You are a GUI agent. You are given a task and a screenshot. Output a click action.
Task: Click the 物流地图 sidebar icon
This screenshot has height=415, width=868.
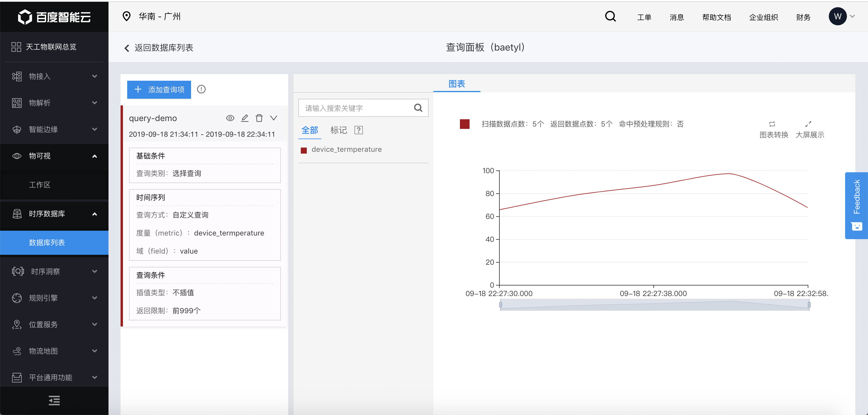[17, 351]
